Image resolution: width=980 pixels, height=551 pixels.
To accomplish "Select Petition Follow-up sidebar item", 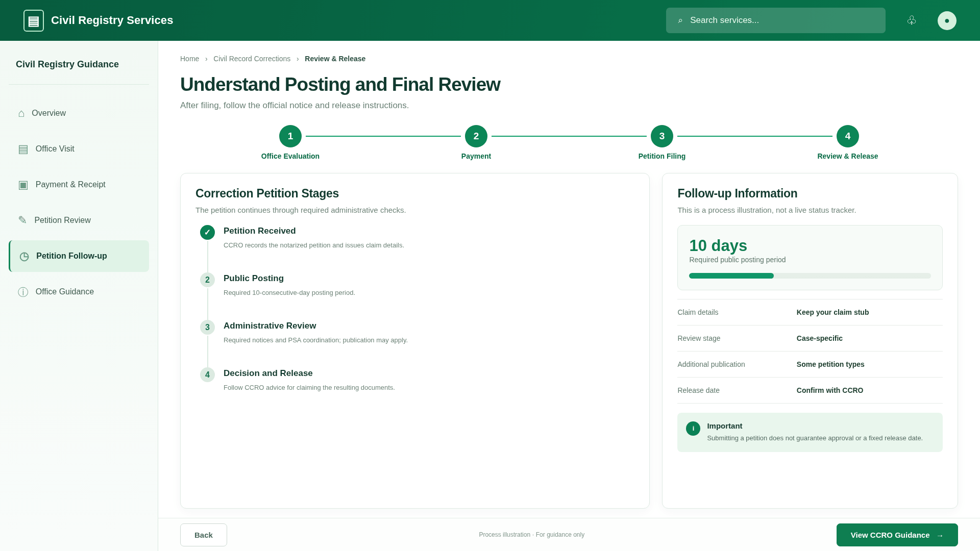I will point(79,256).
